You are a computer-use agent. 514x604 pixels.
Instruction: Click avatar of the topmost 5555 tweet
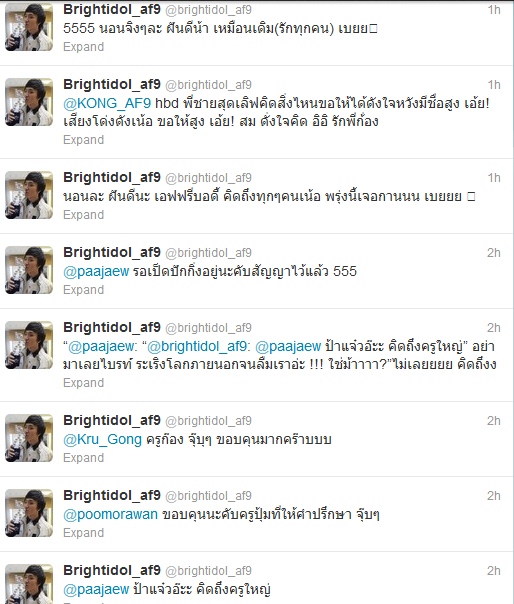coord(29,27)
